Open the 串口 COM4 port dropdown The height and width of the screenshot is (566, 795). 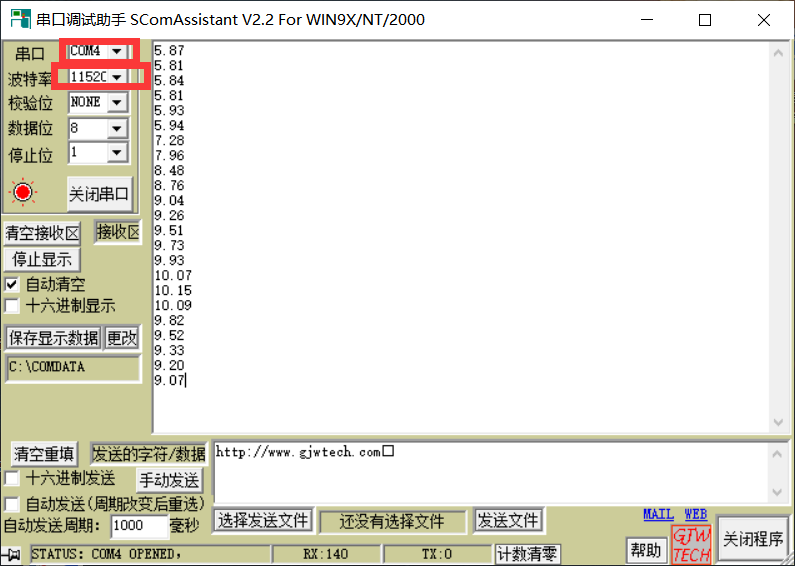pos(117,51)
